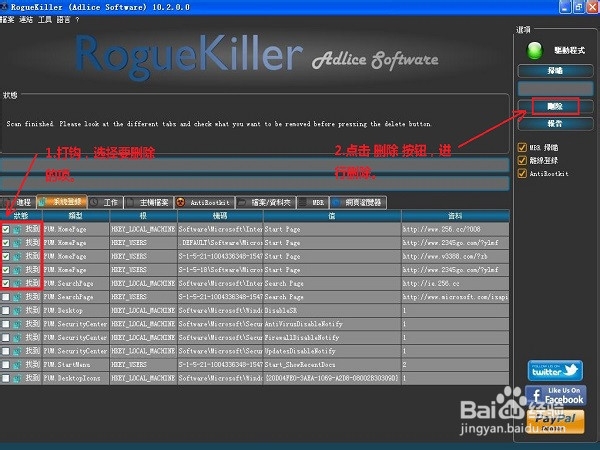
Task: Sort by the 狀態 column header
Action: click(21, 216)
